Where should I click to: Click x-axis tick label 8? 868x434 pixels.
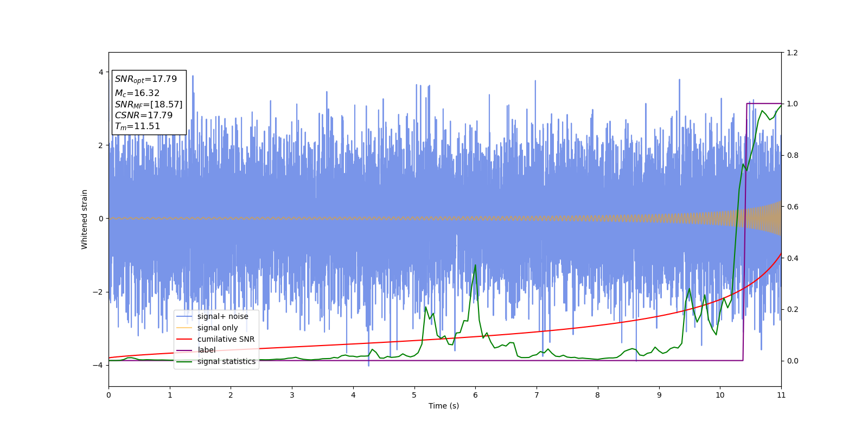coord(598,395)
